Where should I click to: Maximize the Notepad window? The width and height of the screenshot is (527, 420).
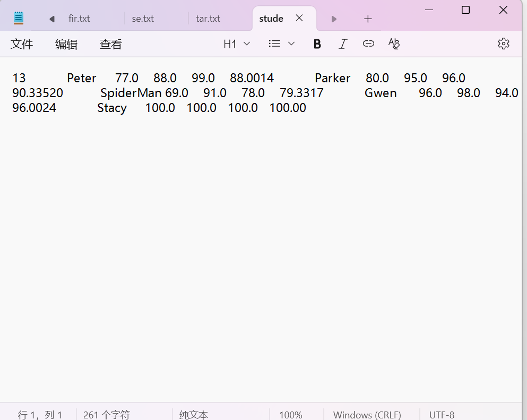click(465, 10)
